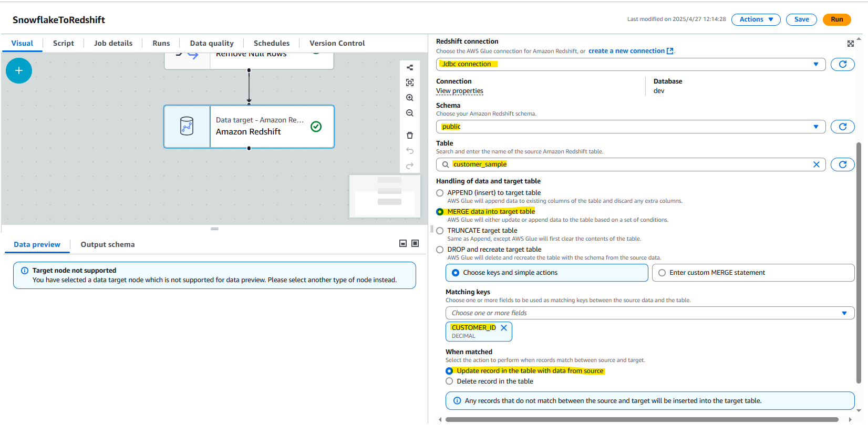Click the horizontal scrollbar of properties panel
The width and height of the screenshot is (868, 434).
coord(642,419)
